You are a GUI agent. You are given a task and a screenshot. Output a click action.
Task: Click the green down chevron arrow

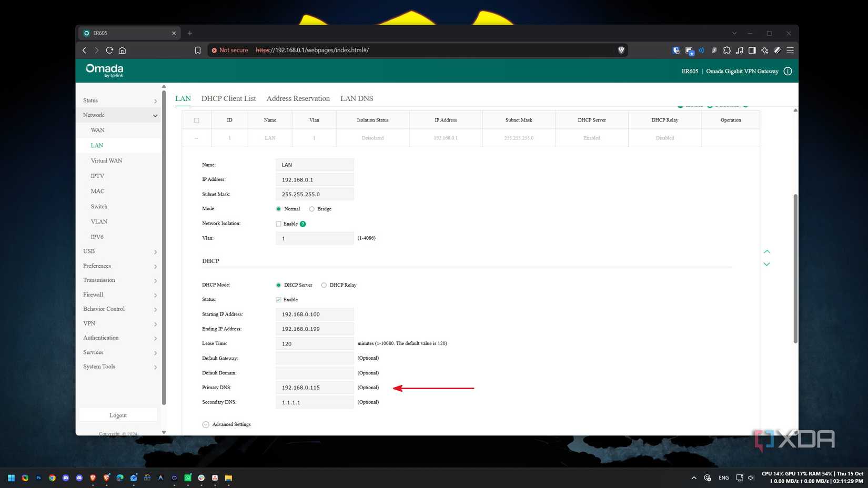766,265
